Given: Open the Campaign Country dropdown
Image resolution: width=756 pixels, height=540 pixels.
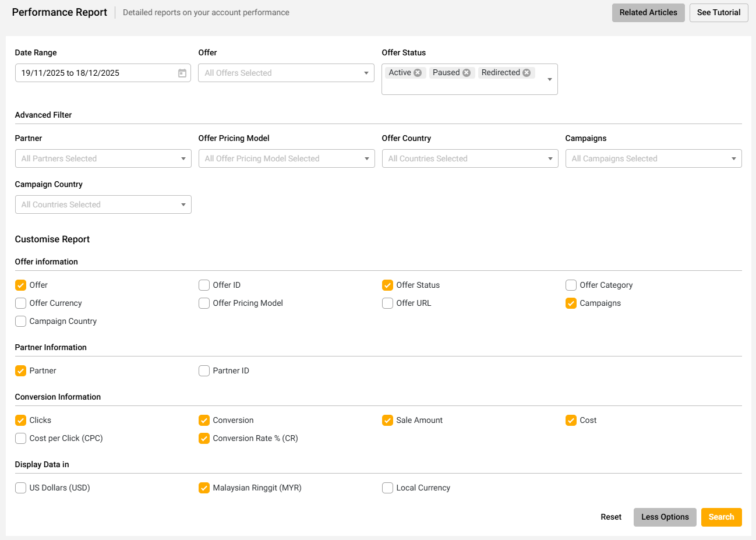Looking at the screenshot, I should point(103,204).
